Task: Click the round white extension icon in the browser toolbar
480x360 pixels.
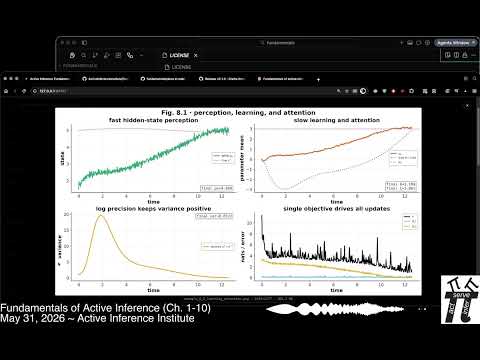Action: [363, 91]
